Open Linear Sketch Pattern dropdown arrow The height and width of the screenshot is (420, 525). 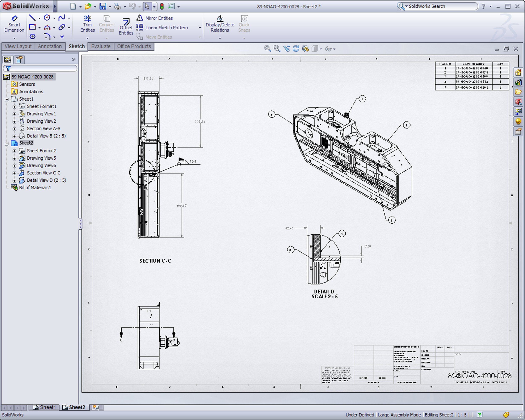(x=200, y=28)
